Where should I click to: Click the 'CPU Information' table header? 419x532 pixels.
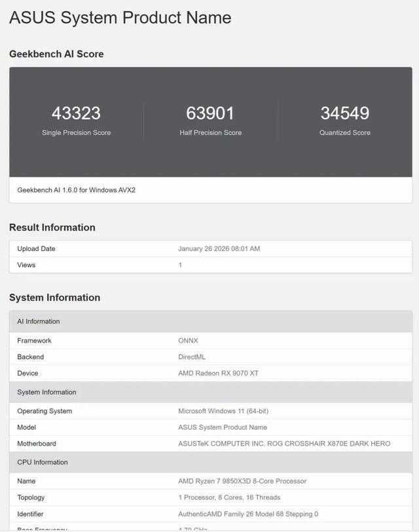(x=211, y=462)
